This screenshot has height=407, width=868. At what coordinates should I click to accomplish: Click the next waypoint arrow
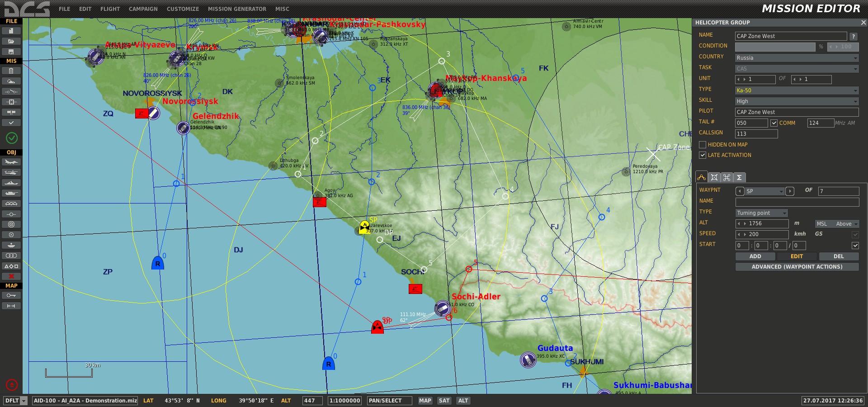click(x=790, y=191)
